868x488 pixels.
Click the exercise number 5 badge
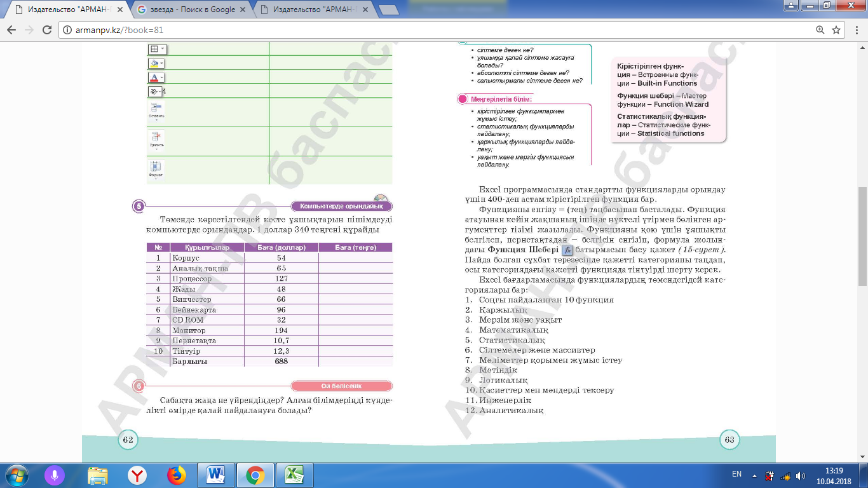[139, 206]
